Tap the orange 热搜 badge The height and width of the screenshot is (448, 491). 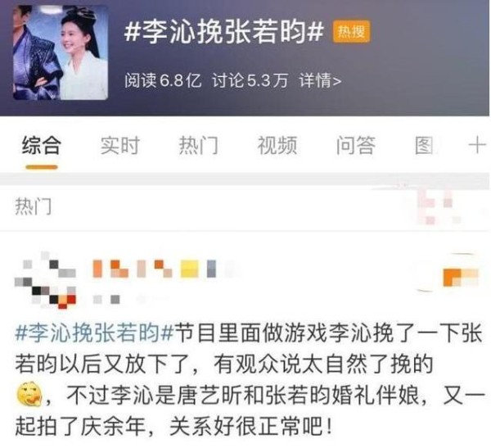[x=351, y=31]
